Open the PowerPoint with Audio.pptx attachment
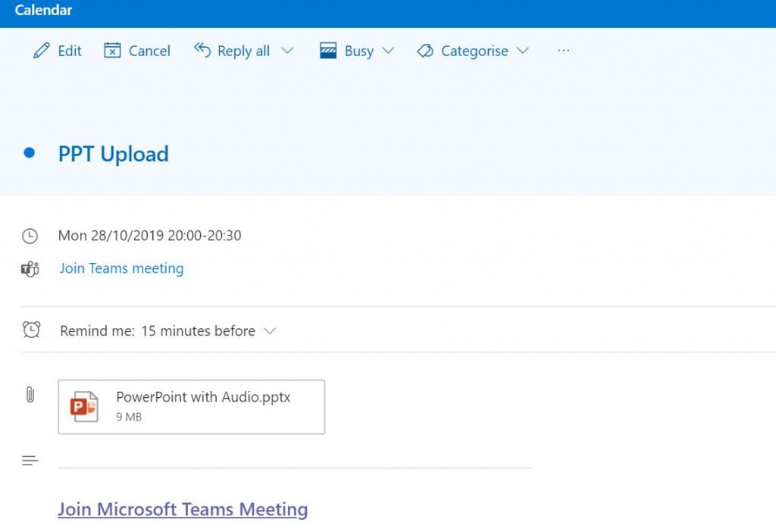Image resolution: width=776 pixels, height=532 pixels. coord(191,407)
